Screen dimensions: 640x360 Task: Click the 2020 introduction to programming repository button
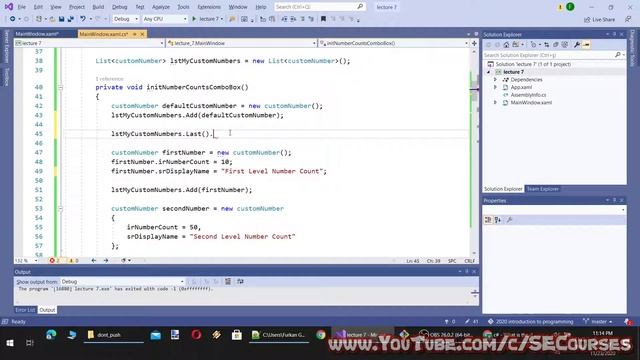[531, 322]
